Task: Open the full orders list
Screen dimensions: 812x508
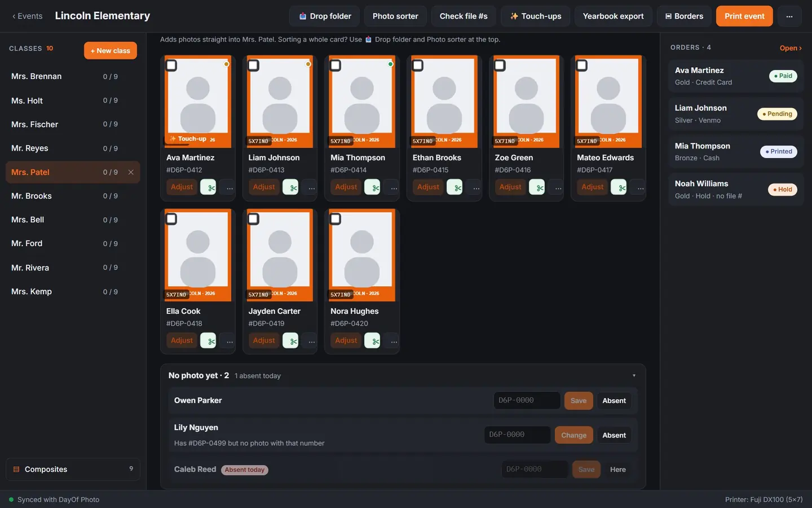Action: point(791,48)
